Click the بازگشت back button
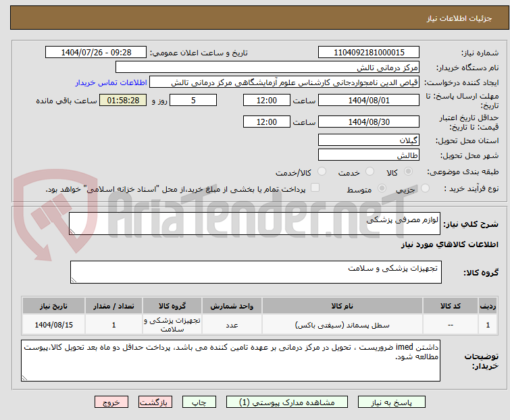Image resolution: width=510 pixels, height=420 pixels. pos(155,402)
